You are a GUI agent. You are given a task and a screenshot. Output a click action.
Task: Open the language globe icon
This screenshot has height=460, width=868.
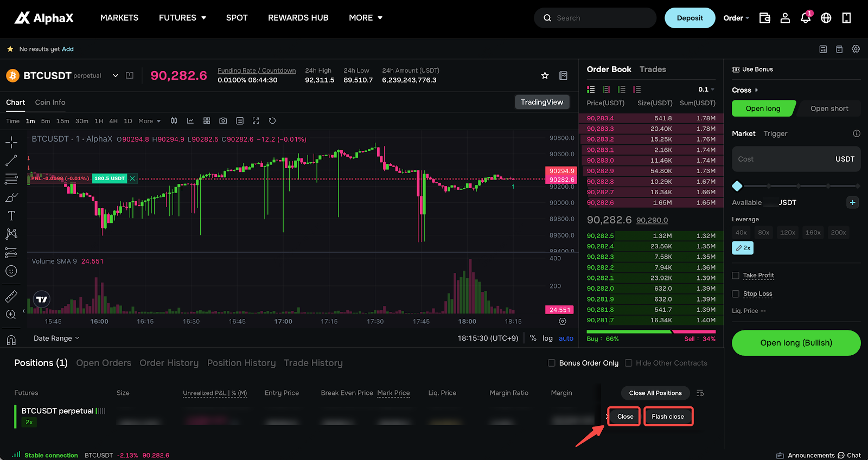coord(826,18)
